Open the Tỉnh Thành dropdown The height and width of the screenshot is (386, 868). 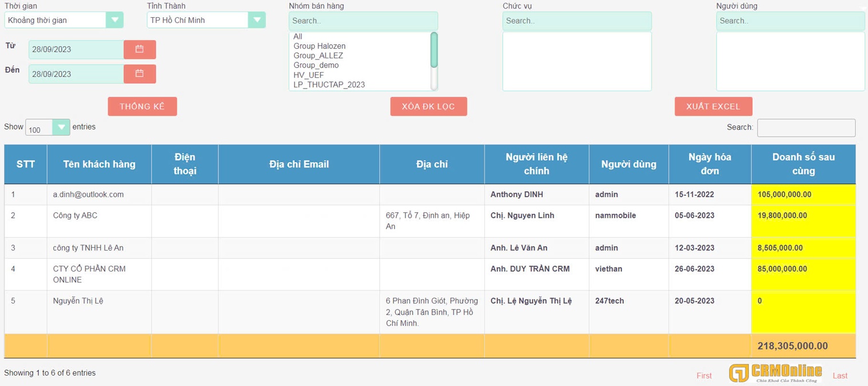(x=257, y=20)
